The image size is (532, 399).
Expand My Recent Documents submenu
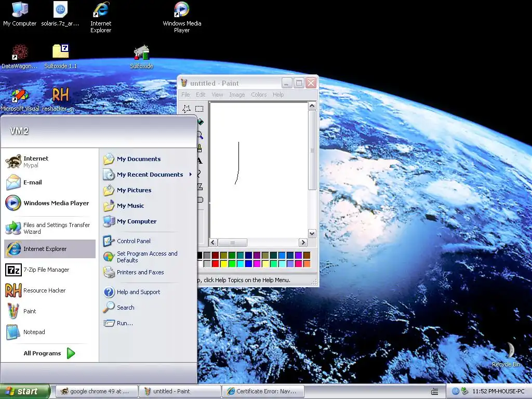[148, 175]
